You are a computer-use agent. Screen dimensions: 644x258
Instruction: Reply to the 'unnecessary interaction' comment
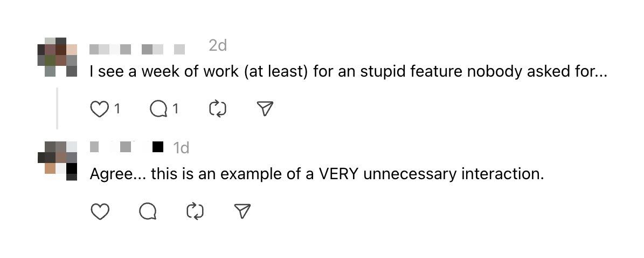point(148,212)
